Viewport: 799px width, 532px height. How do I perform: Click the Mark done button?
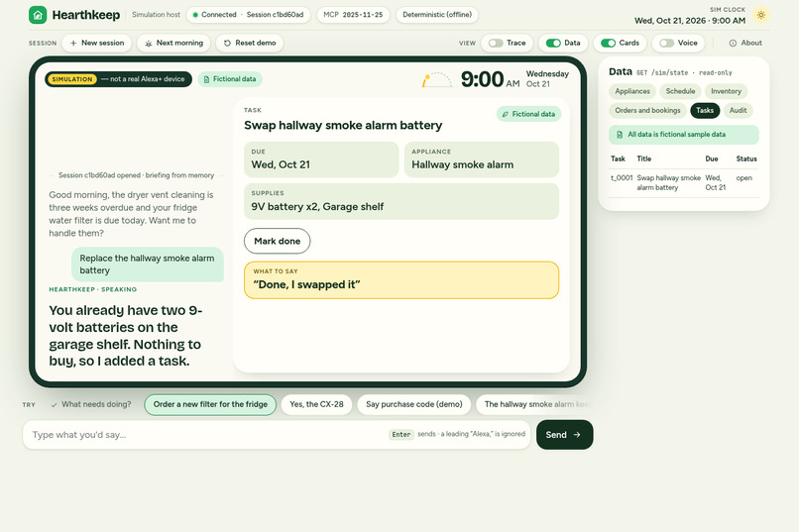coord(278,241)
